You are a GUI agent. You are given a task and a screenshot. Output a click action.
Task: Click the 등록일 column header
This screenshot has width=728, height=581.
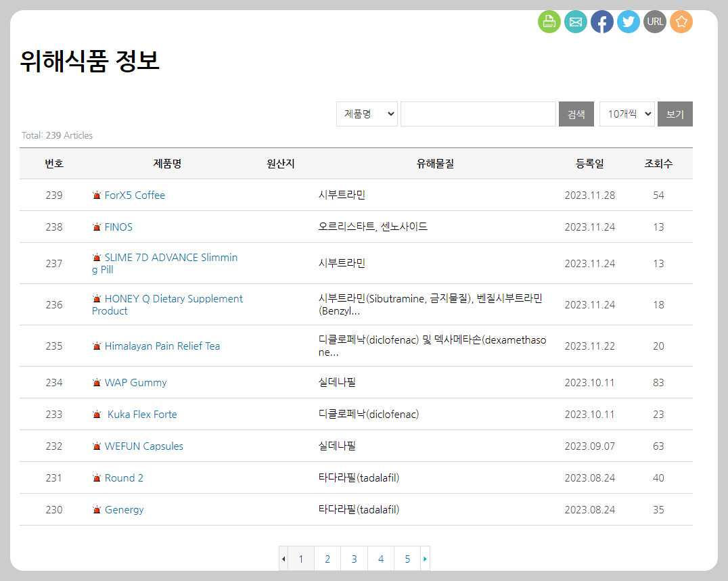590,164
